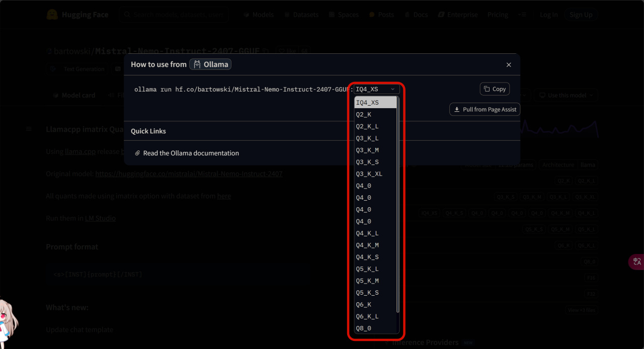644x349 pixels.
Task: Click the ollama run command text
Action: point(244,89)
